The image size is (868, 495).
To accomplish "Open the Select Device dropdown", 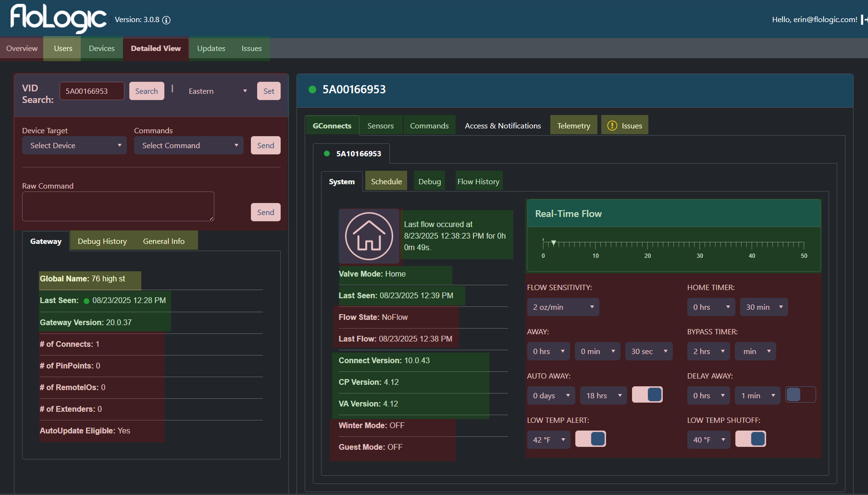I will point(74,145).
